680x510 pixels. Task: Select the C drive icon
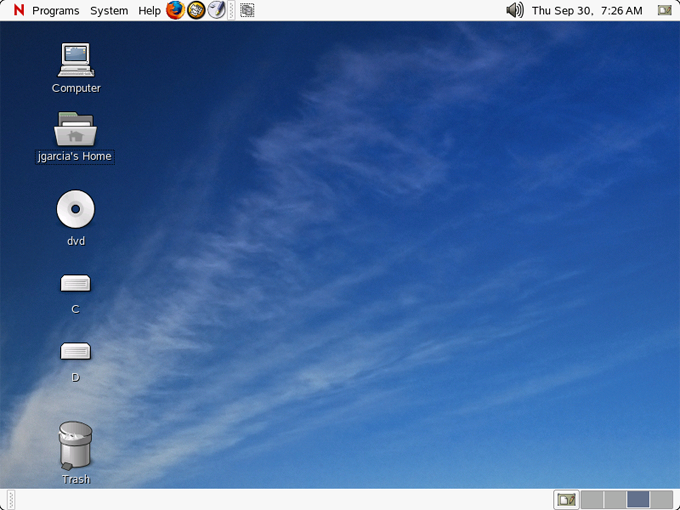tap(75, 284)
